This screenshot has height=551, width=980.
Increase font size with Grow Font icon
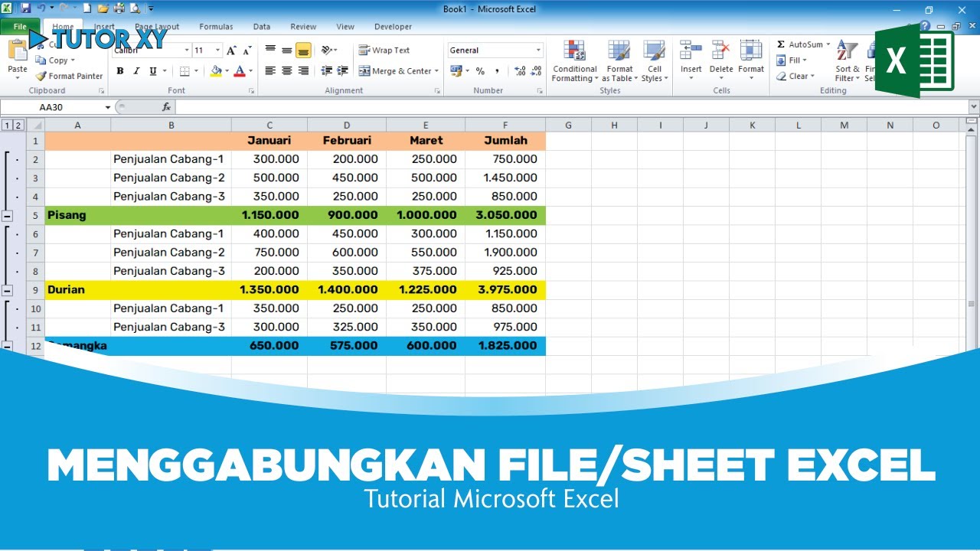point(231,51)
